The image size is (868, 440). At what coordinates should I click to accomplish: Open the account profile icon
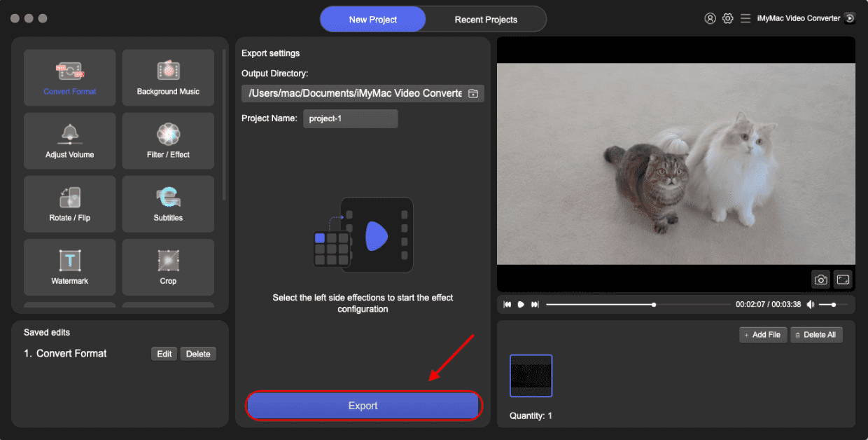711,18
